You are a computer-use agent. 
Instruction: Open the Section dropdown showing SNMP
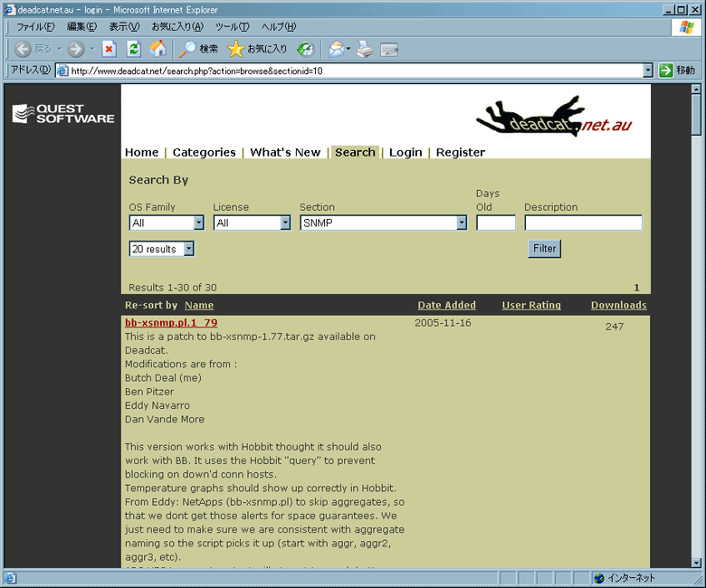pyautogui.click(x=462, y=223)
